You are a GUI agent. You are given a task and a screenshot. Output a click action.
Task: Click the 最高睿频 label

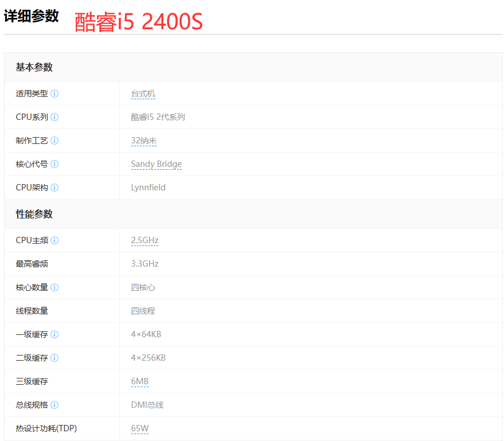[32, 264]
